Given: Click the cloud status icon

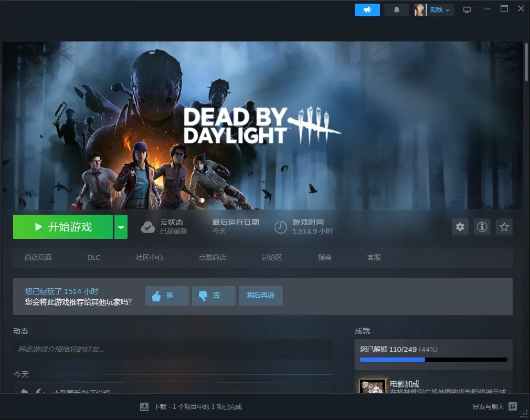Looking at the screenshot, I should (147, 227).
